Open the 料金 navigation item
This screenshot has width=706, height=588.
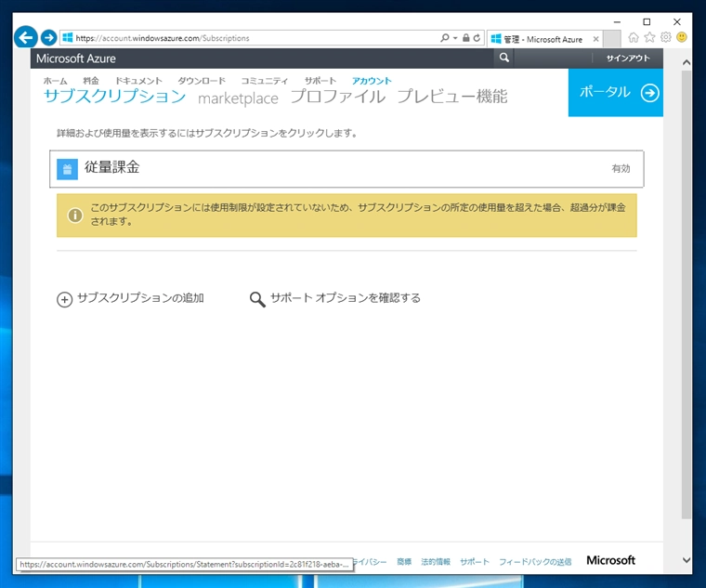point(91,81)
